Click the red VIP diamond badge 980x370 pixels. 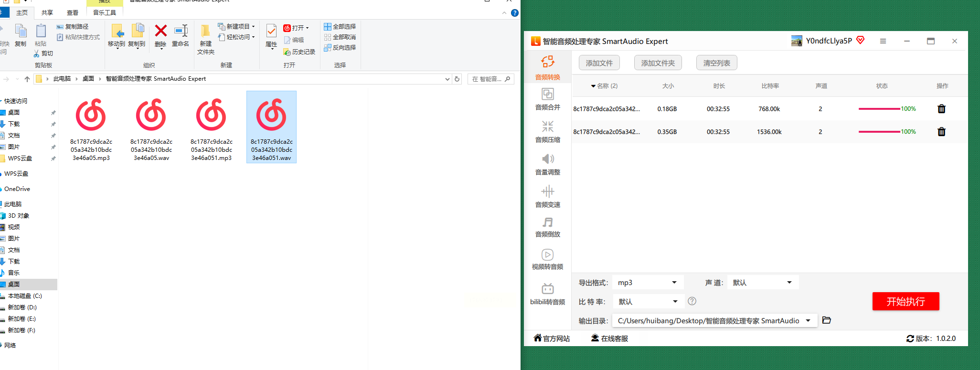(861, 40)
